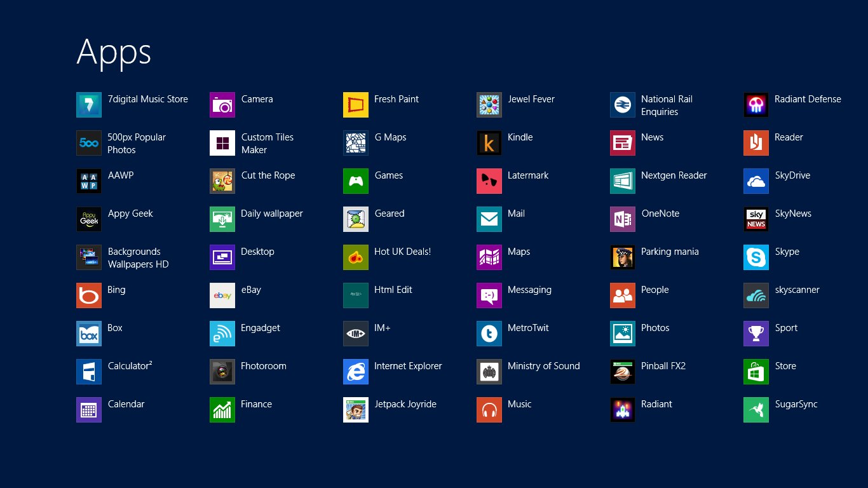The image size is (868, 488).
Task: Launch the Maps app icon
Action: 489,257
